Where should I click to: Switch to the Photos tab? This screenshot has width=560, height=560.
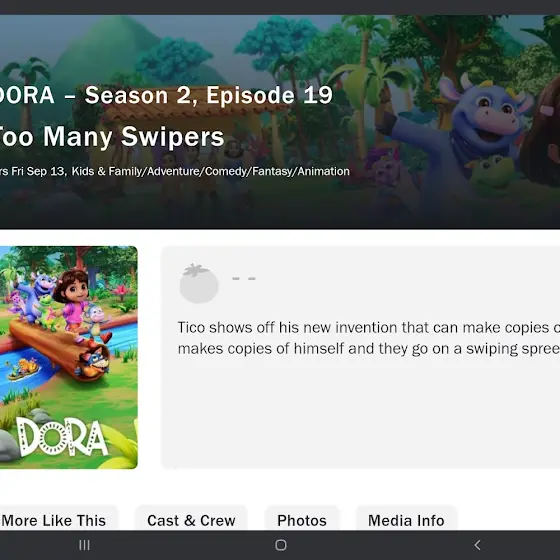(x=302, y=520)
